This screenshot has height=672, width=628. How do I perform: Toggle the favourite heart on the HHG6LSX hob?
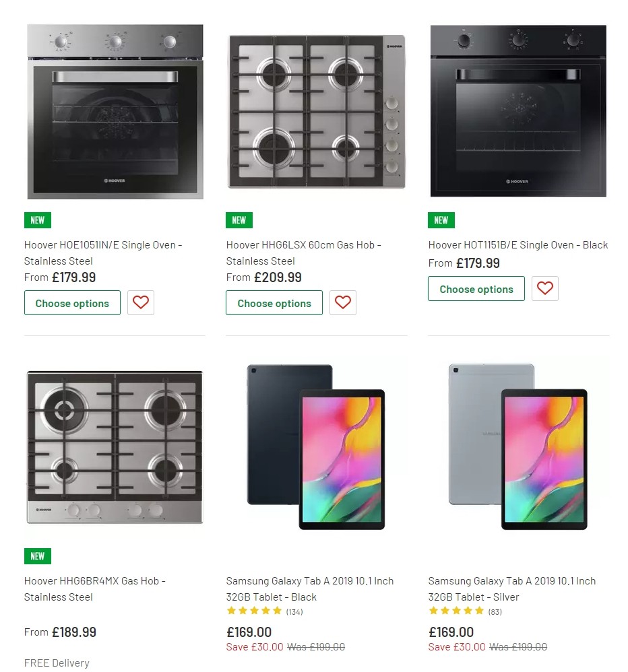(343, 302)
